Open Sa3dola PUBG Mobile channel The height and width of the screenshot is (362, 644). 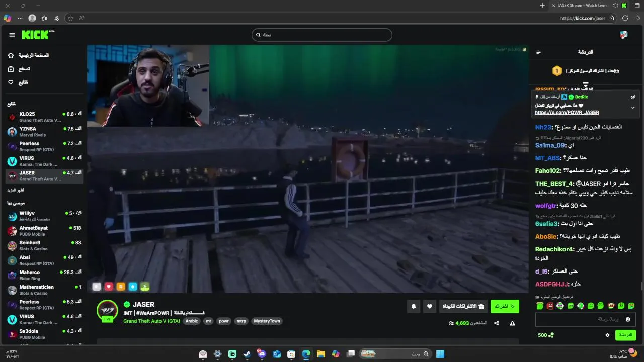point(44,334)
